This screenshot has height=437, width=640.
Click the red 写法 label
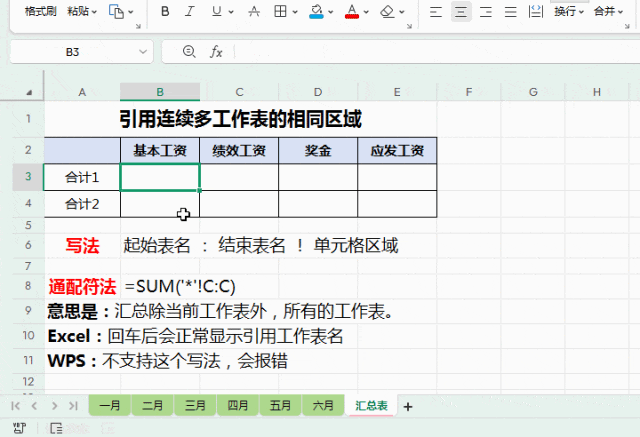tap(82, 246)
